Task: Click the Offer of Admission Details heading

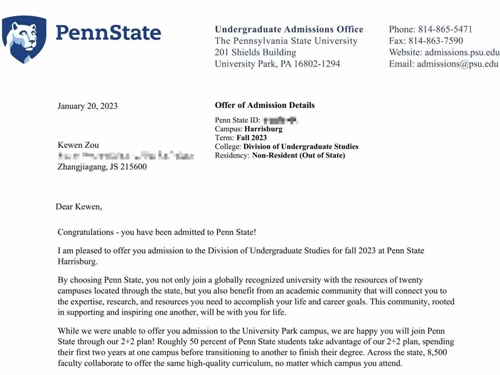Action: tap(265, 105)
